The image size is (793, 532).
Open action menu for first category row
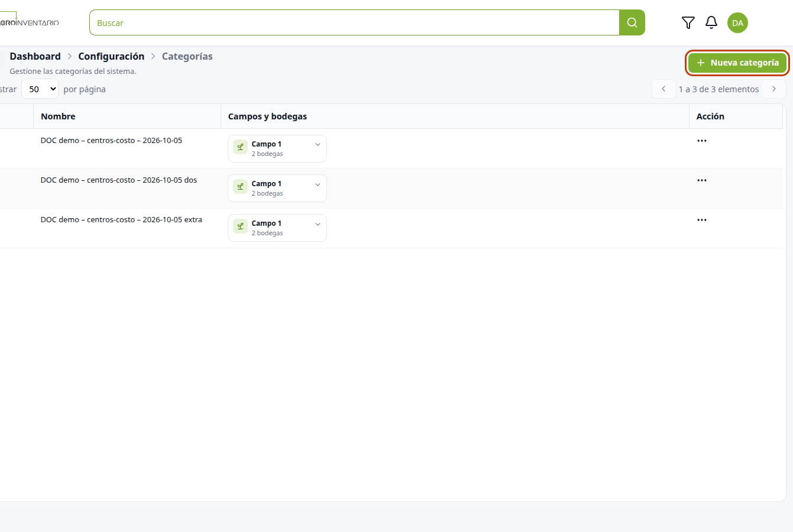pyautogui.click(x=702, y=141)
